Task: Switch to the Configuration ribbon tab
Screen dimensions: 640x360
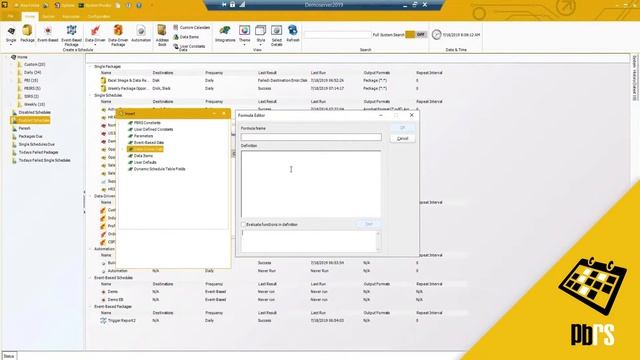Action: pos(99,17)
